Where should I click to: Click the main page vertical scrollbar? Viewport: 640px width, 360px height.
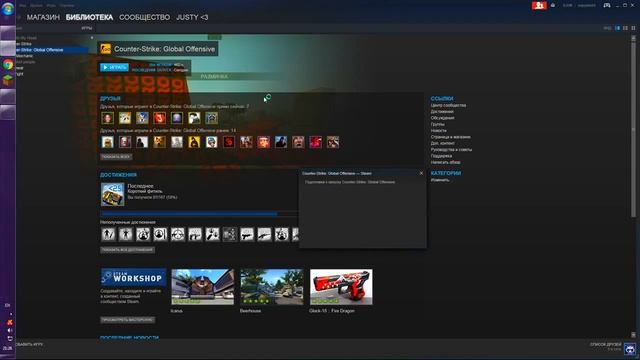633,131
